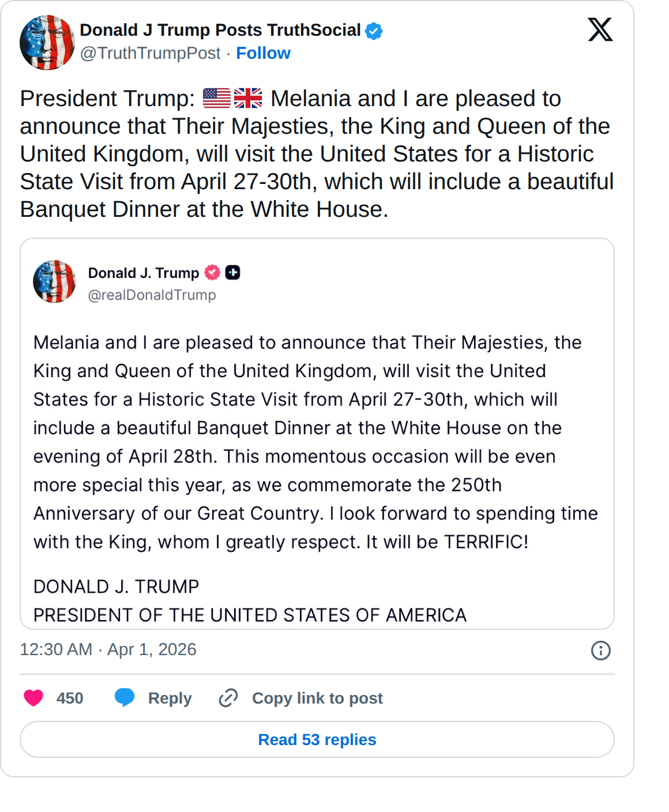Click Copy link to post

click(317, 698)
